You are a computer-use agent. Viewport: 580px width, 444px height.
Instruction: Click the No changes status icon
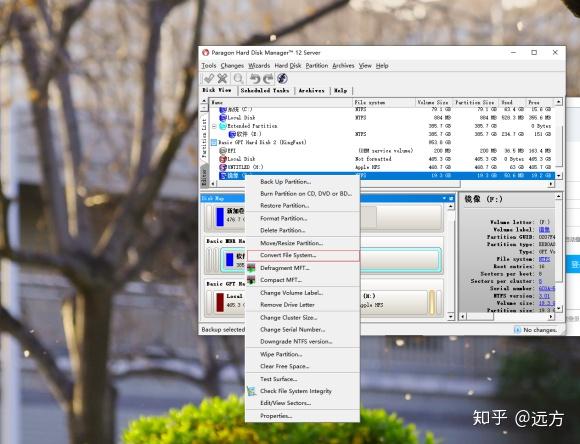tap(517, 330)
